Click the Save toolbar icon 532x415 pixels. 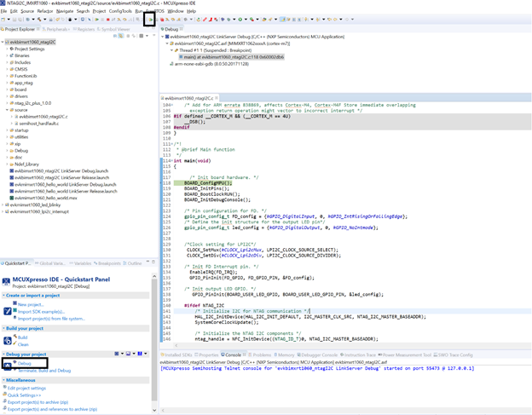(14, 20)
